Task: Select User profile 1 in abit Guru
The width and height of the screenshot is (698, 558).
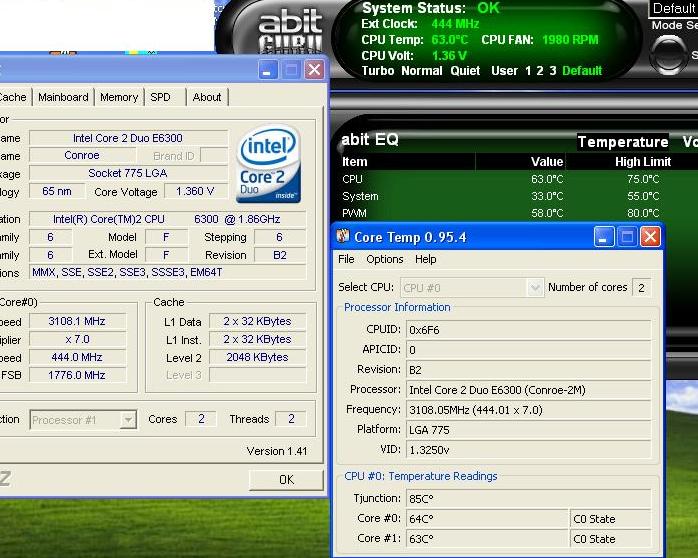Action: 528,71
